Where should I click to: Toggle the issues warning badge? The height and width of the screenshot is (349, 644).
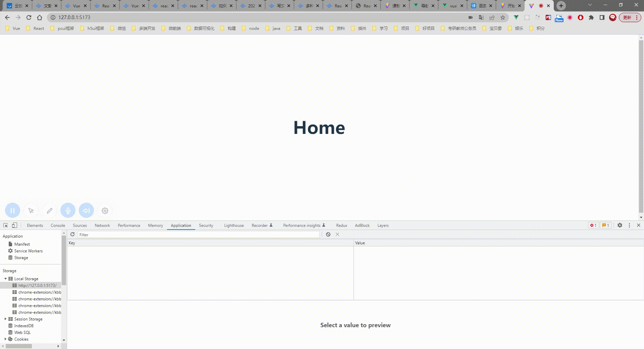point(605,225)
